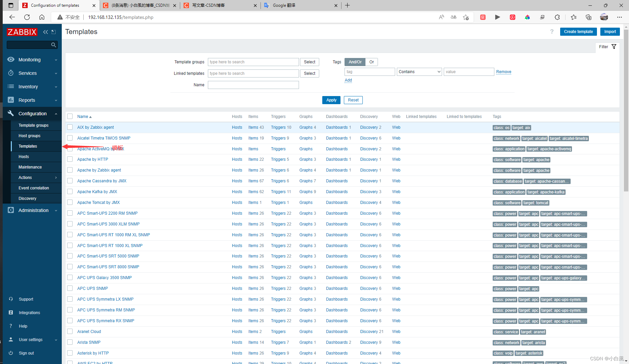Select the And/Or tags toggle
Image resolution: width=629 pixels, height=364 pixels.
355,62
